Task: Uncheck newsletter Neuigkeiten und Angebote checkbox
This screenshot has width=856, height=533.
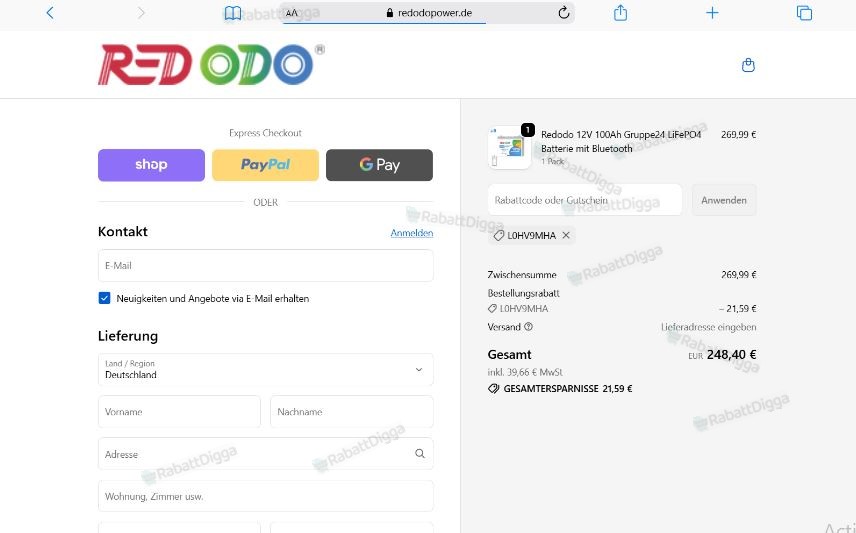Action: 104,298
